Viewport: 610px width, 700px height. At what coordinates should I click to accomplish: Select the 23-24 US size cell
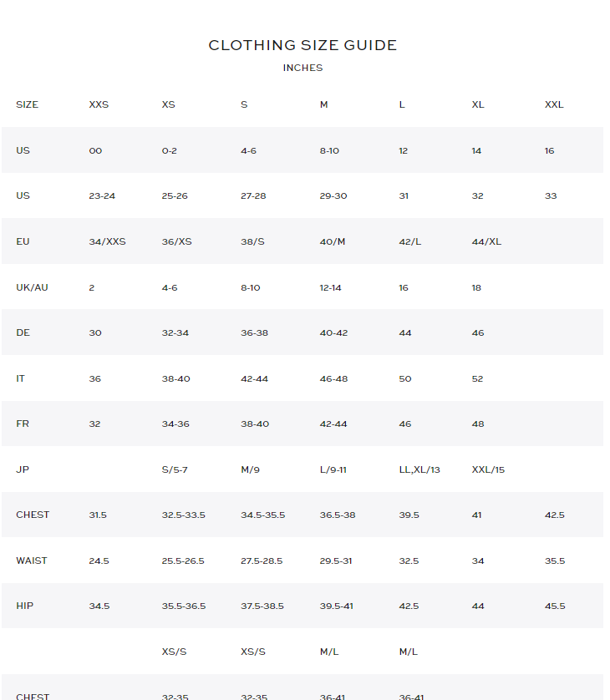pyautogui.click(x=102, y=195)
